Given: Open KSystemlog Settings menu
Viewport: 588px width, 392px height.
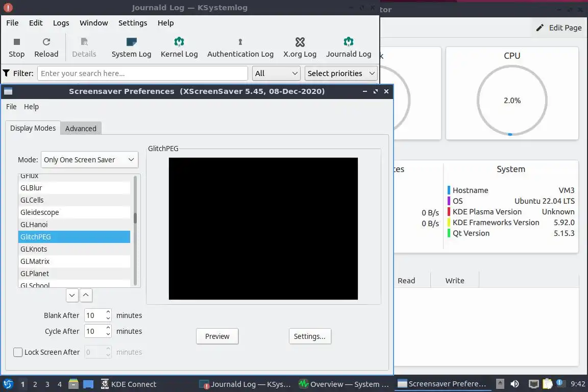Looking at the screenshot, I should pos(133,23).
